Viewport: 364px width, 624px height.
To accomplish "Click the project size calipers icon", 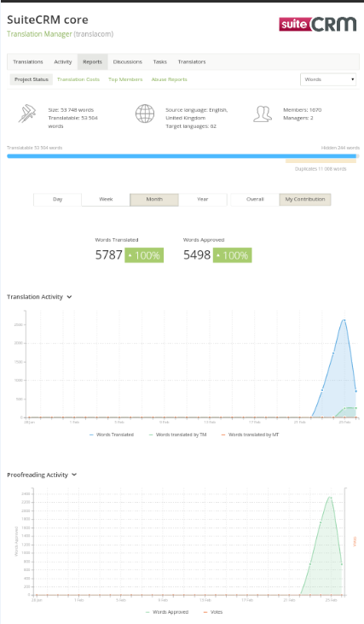I will 27,114.
